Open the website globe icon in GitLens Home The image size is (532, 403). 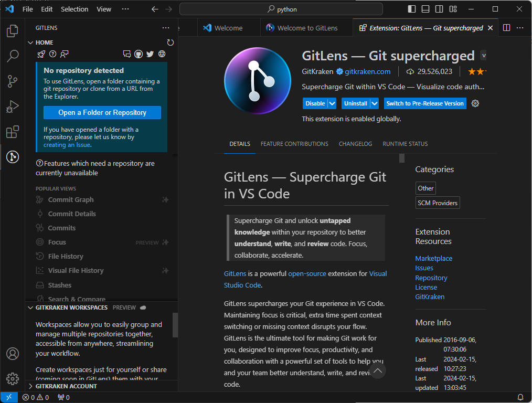click(162, 54)
